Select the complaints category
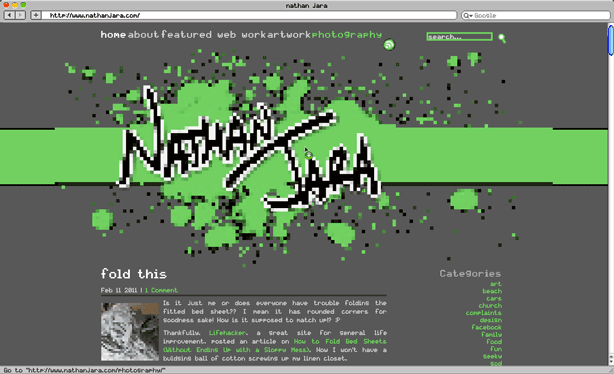614x374 pixels. click(x=484, y=313)
